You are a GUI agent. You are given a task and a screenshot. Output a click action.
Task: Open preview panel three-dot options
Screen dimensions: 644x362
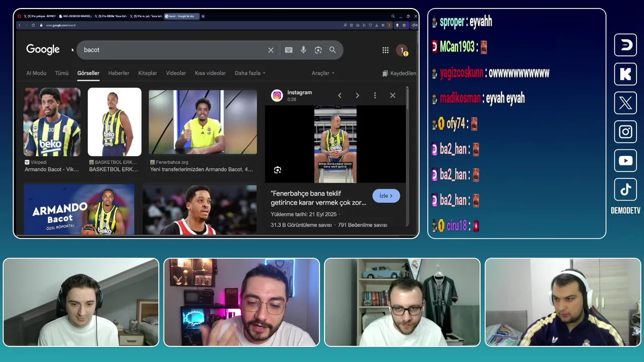coord(375,96)
